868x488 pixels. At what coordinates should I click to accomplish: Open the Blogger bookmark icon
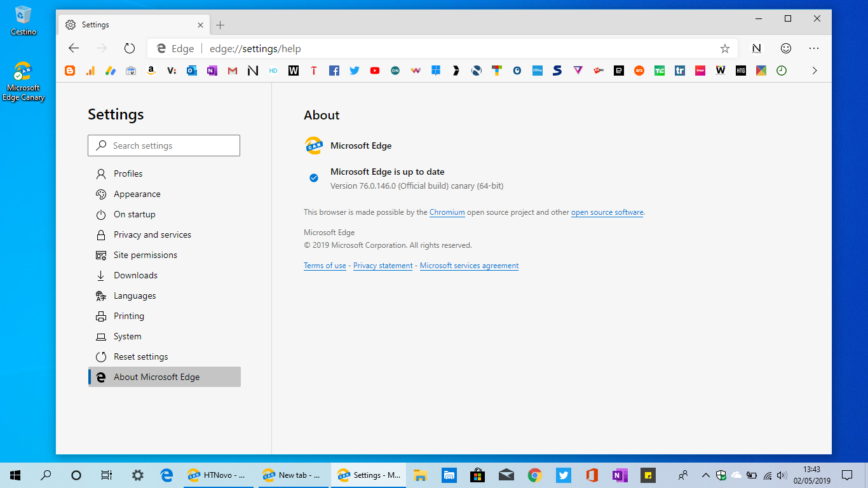[x=70, y=71]
